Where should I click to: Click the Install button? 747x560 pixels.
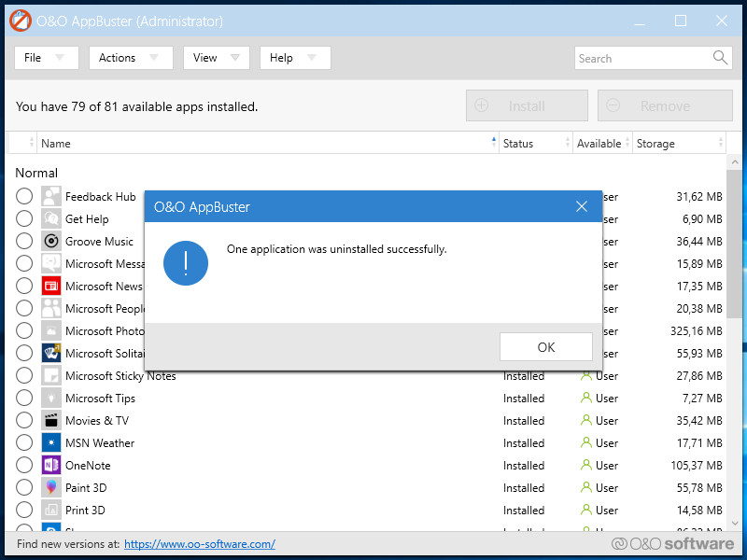click(527, 105)
